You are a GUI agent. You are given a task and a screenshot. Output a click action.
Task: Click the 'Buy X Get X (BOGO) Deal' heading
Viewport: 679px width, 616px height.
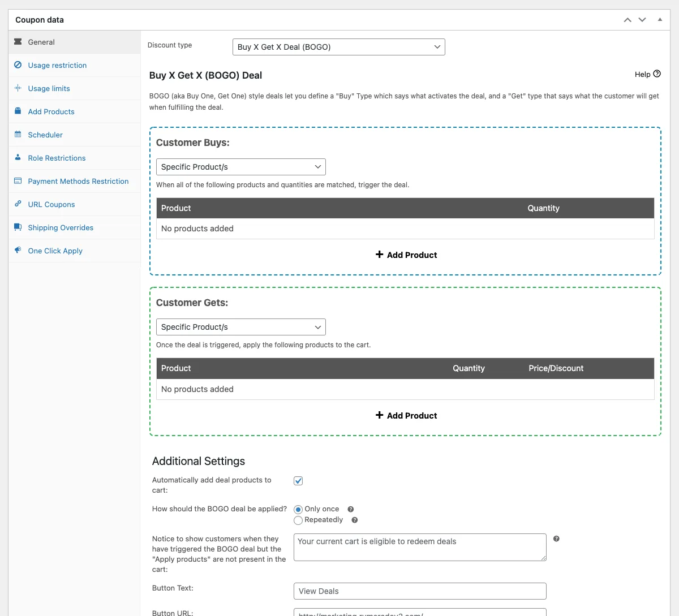pyautogui.click(x=205, y=75)
